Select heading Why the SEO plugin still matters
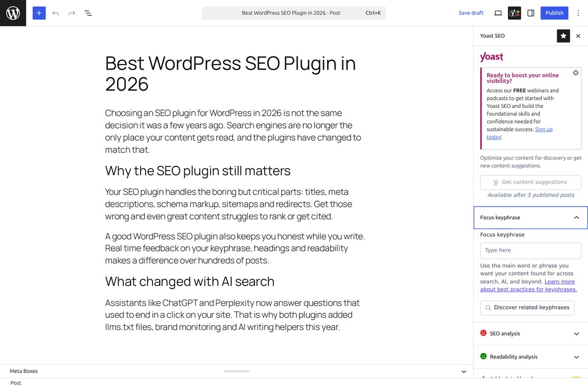Screen dimensions: 588x388 coord(198,171)
